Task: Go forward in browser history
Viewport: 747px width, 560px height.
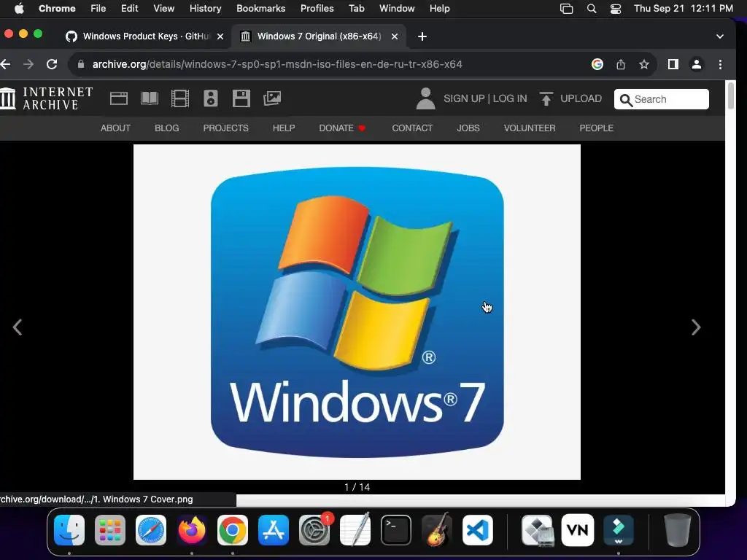Action: pyautogui.click(x=28, y=64)
